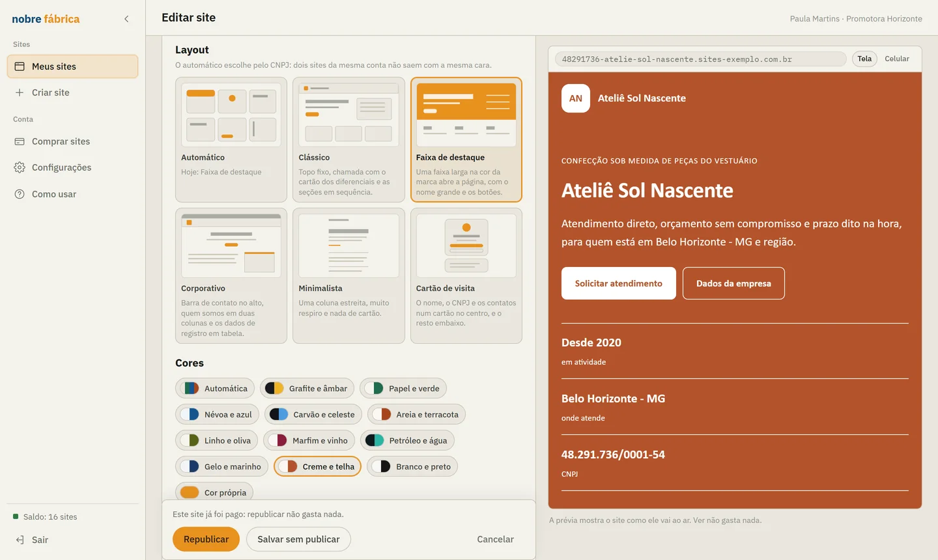This screenshot has width=938, height=560.
Task: Select the Papel e verde palette
Action: point(403,389)
